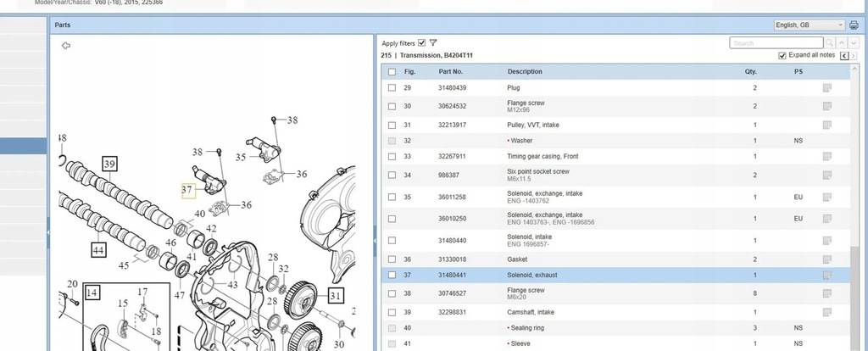868x351 pixels.
Task: Go back using the left arrow above diagram
Action: pyautogui.click(x=66, y=46)
